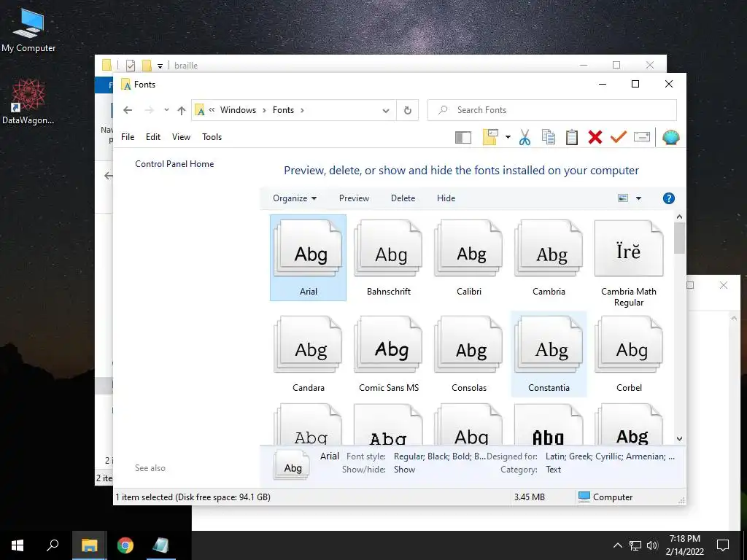
Task: Click the notebook app taskbar icon
Action: click(x=160, y=545)
